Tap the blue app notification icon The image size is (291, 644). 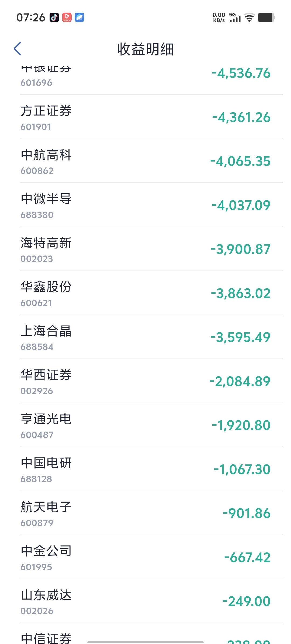(x=79, y=17)
